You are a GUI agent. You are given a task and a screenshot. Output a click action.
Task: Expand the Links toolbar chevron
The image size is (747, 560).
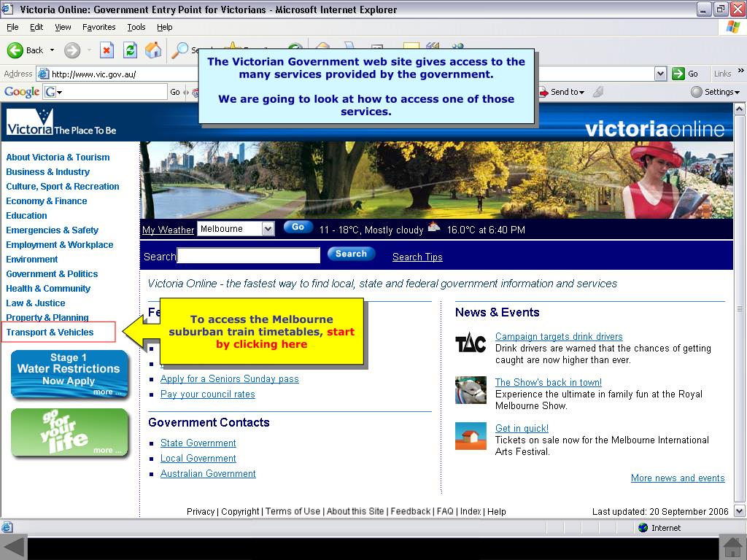click(741, 71)
